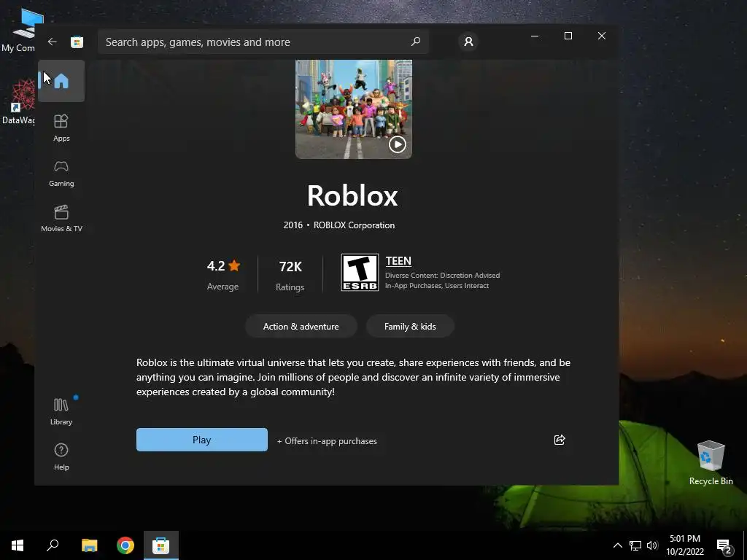Viewport: 747px width, 560px height.
Task: Launch Google Chrome from taskbar
Action: point(125,545)
